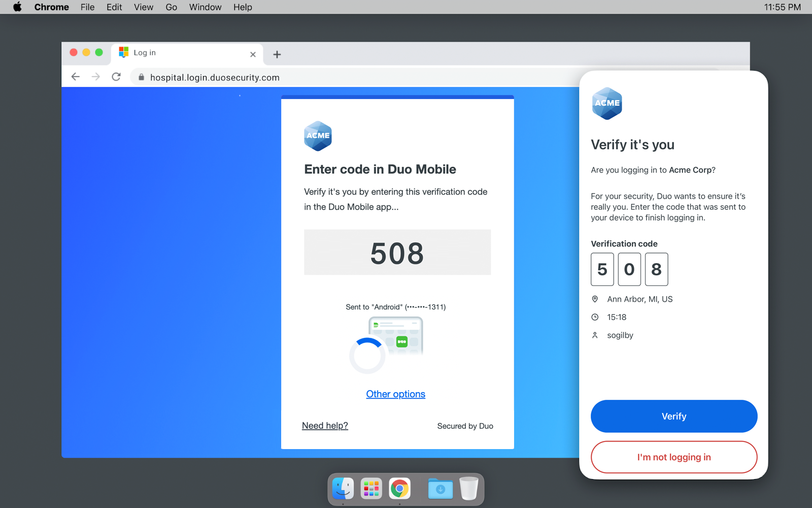Click the padlock icon in the address bar
This screenshot has width=812, height=508.
click(x=141, y=77)
